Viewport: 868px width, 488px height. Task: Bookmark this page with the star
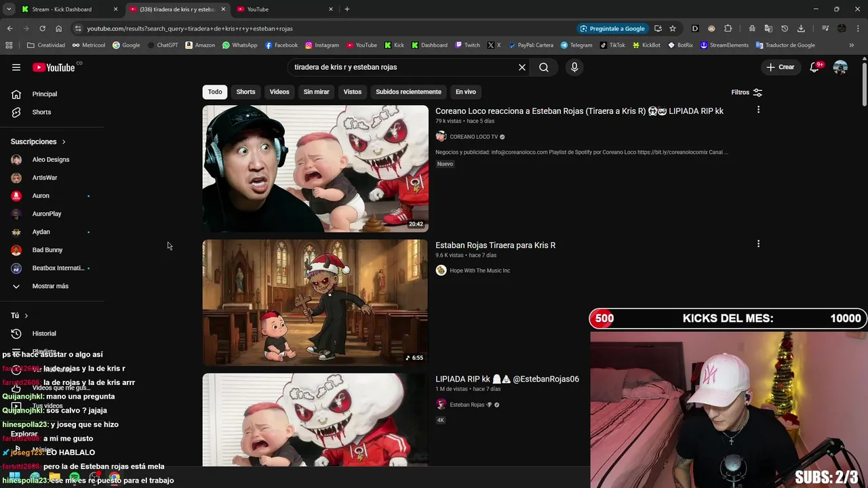pyautogui.click(x=673, y=28)
